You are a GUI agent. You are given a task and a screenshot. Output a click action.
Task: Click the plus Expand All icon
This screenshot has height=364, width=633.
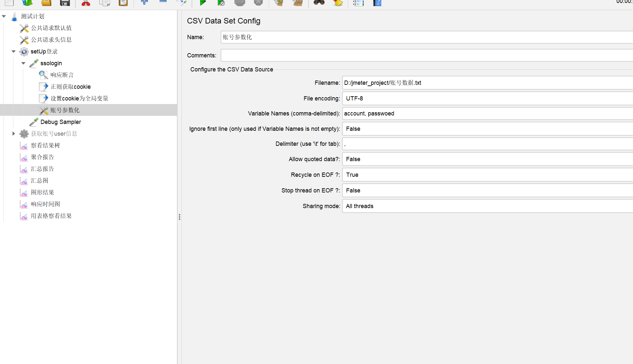(144, 2)
